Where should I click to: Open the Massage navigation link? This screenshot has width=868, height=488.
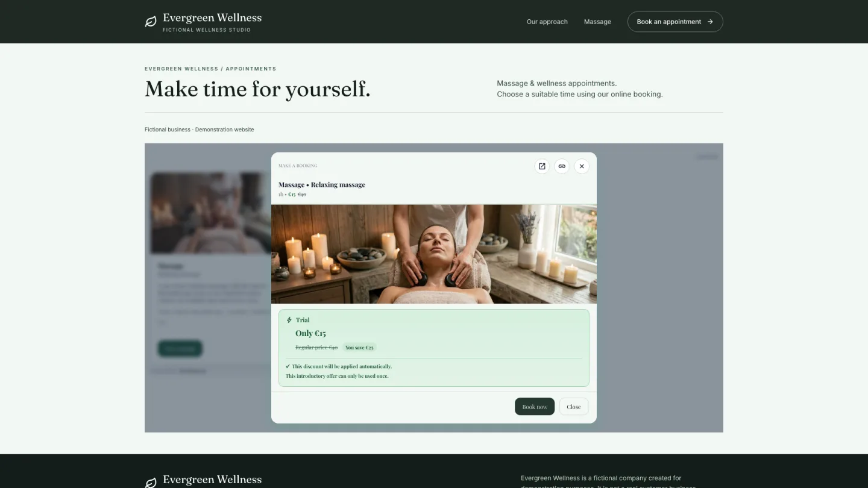[597, 22]
